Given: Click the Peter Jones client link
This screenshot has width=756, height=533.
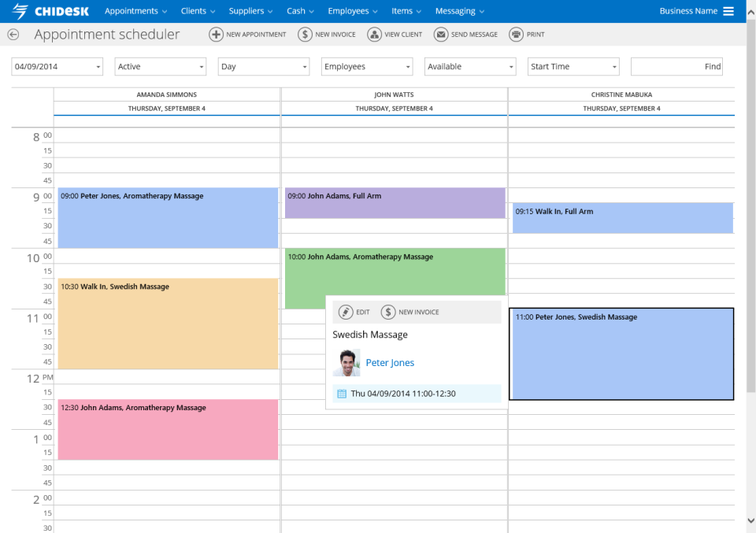Looking at the screenshot, I should 391,362.
